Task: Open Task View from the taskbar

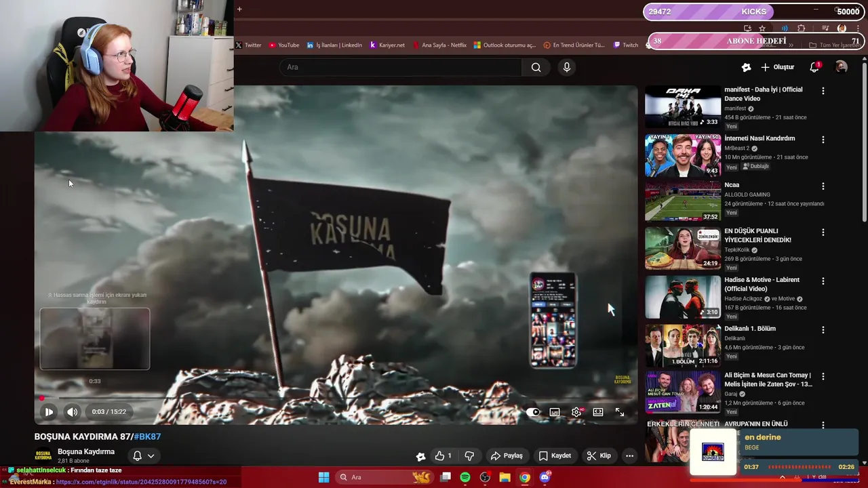Action: [x=446, y=477]
